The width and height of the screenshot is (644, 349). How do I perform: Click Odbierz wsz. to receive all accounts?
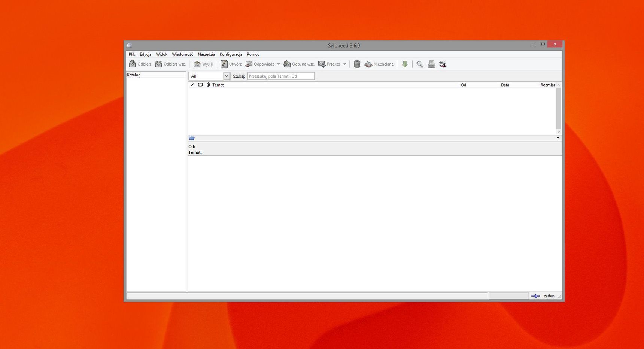(x=170, y=64)
